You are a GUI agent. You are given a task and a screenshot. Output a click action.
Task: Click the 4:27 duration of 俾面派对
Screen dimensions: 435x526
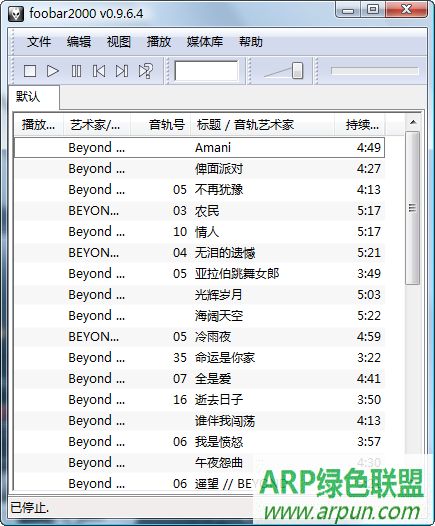(369, 168)
